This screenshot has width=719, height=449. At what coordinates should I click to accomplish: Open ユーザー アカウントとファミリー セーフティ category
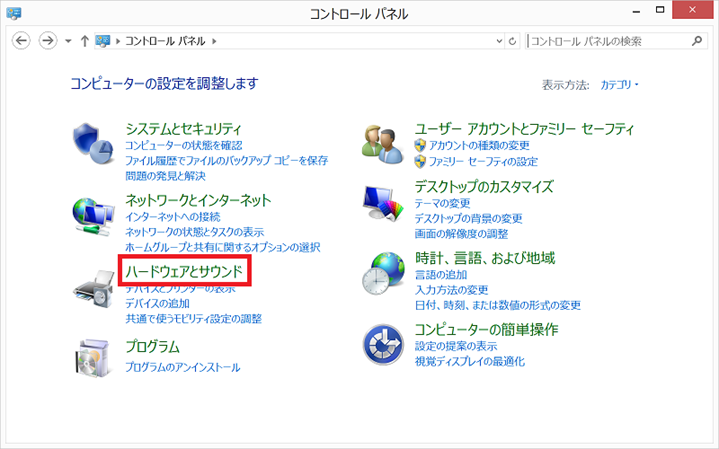point(525,129)
